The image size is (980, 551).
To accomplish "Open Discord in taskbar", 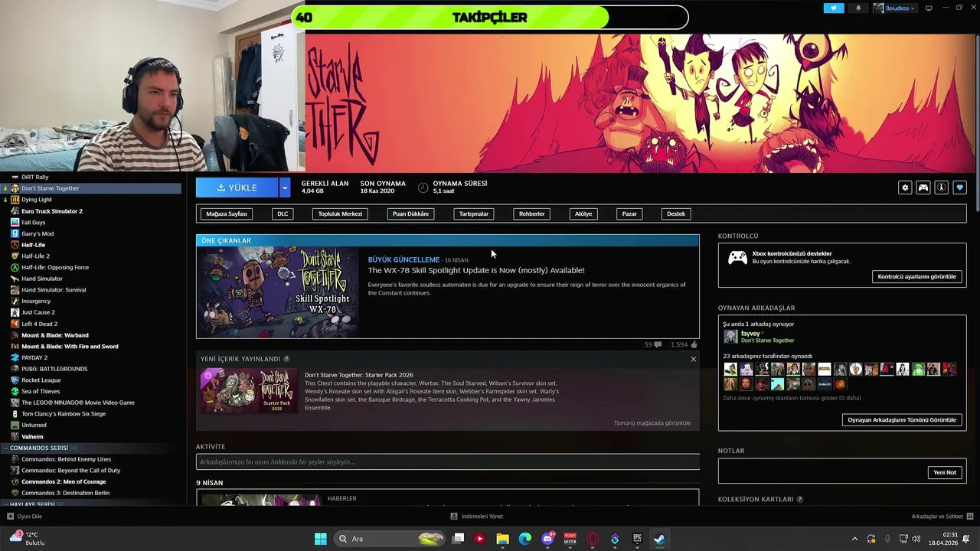I will 547,539.
